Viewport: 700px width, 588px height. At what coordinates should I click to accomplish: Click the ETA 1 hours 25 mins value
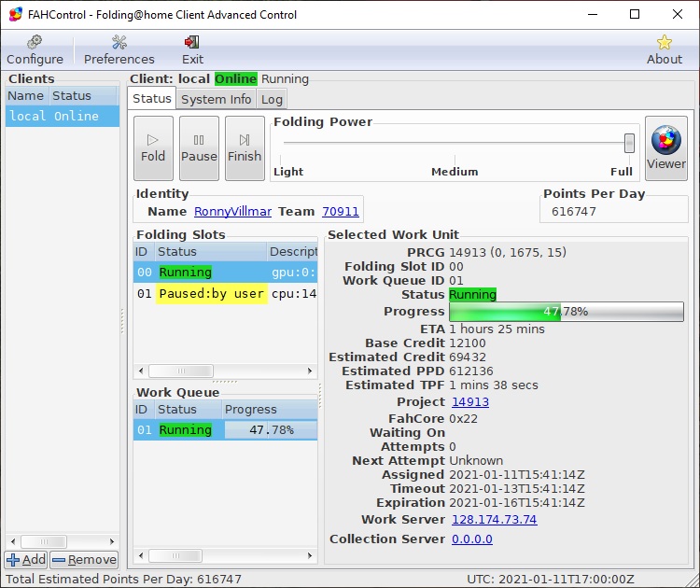click(x=497, y=329)
